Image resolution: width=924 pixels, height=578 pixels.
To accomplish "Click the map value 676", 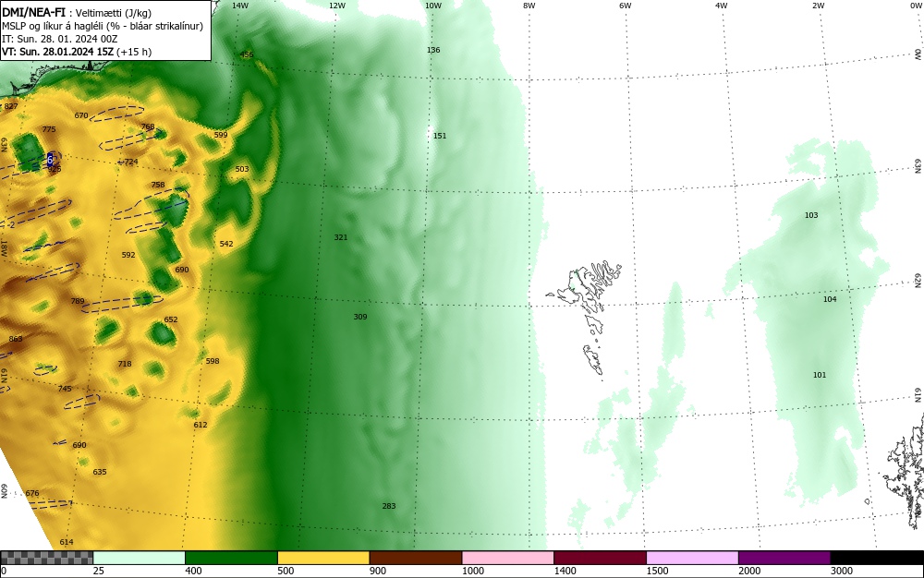I will 31,494.
